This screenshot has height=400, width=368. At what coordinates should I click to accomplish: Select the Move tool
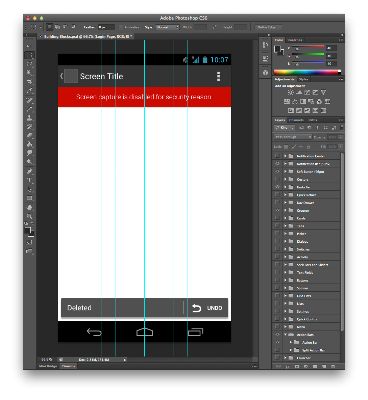coord(30,46)
